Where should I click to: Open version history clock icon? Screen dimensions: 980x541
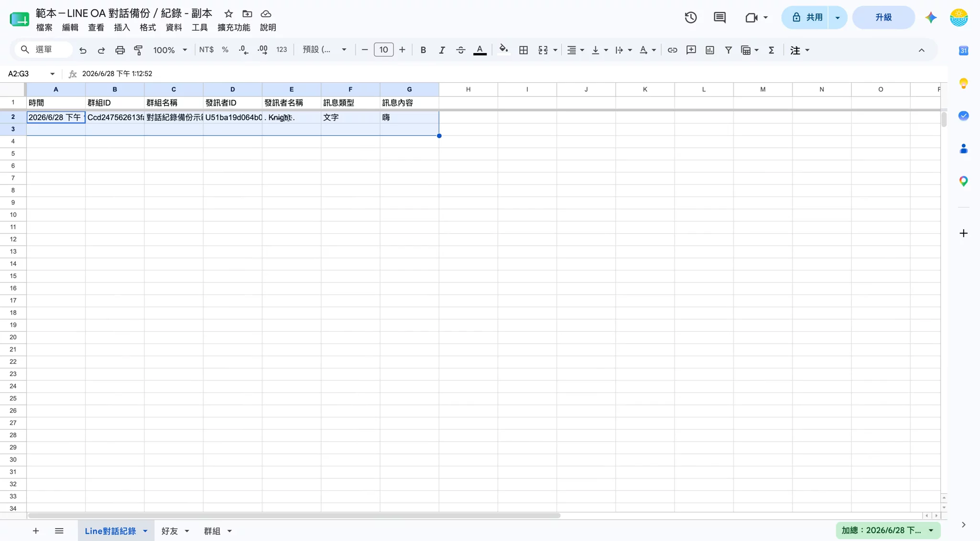690,18
